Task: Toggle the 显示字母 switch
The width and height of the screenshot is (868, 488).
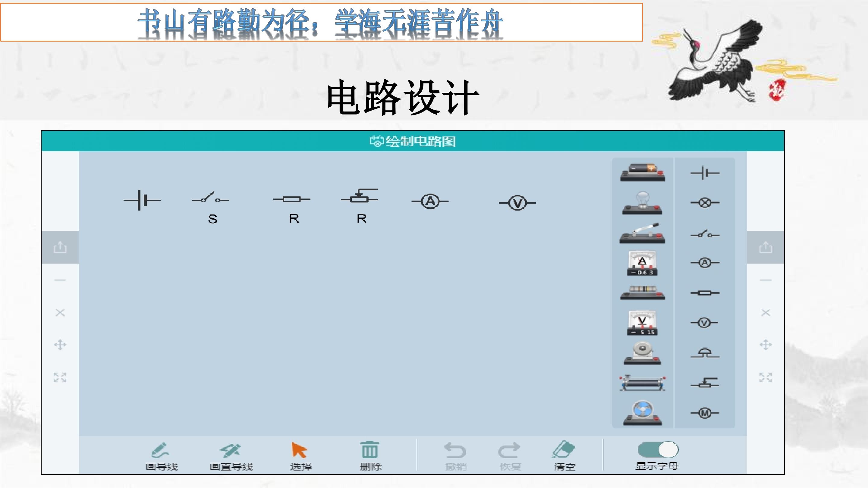Action: (x=658, y=450)
